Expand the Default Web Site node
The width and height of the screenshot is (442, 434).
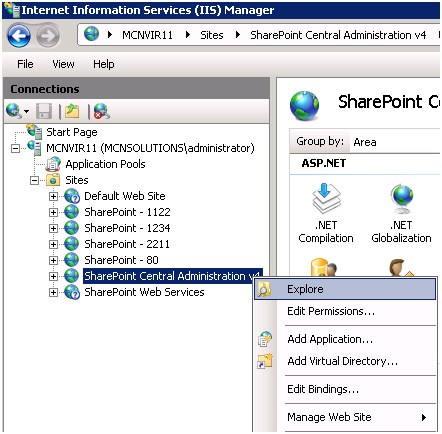coord(53,196)
